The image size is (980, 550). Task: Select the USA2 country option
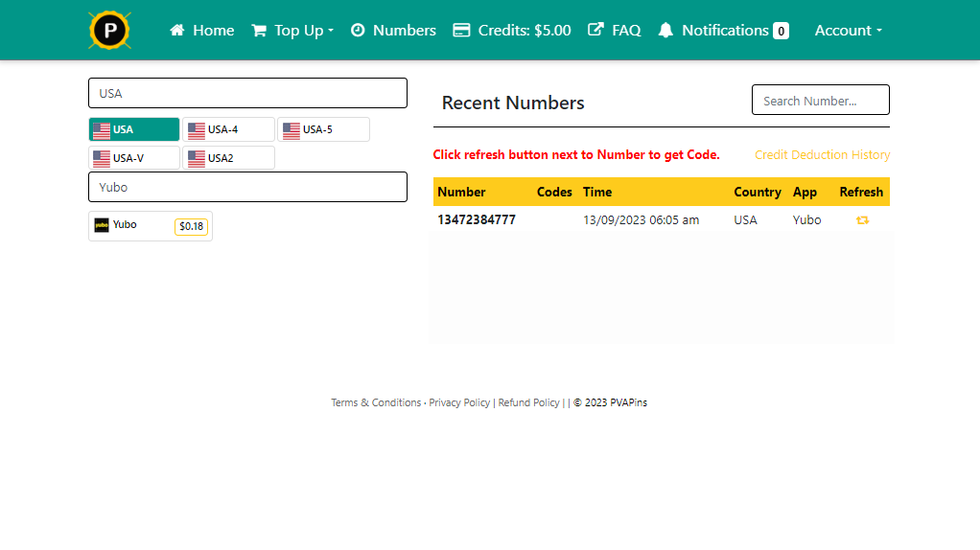coord(228,158)
